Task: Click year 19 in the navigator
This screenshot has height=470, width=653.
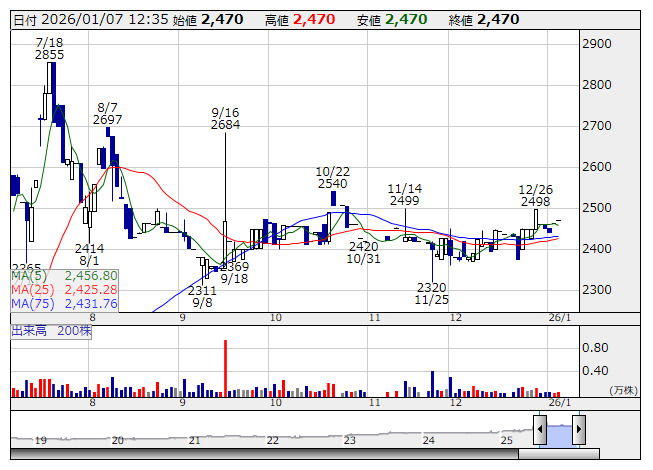Action: (41, 440)
